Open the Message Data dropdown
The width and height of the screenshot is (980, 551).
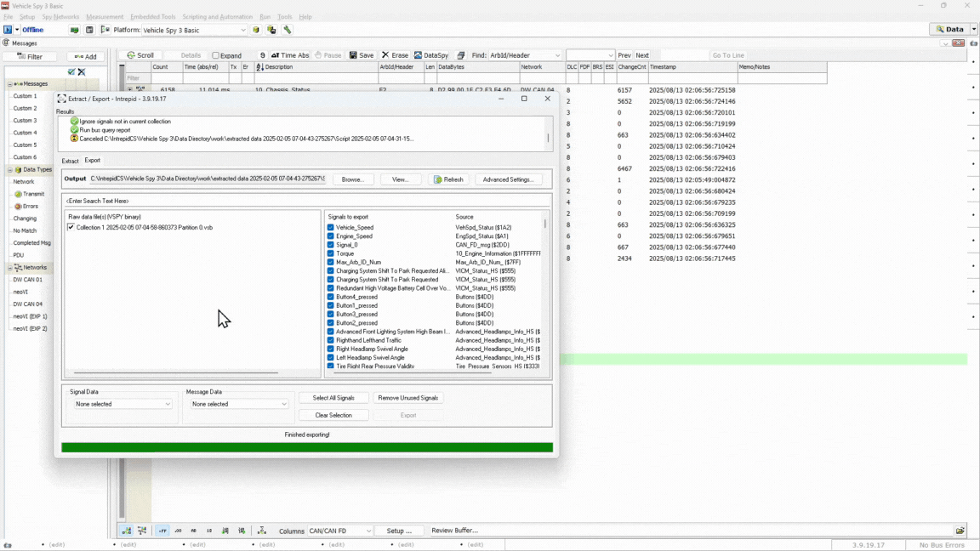pos(239,404)
